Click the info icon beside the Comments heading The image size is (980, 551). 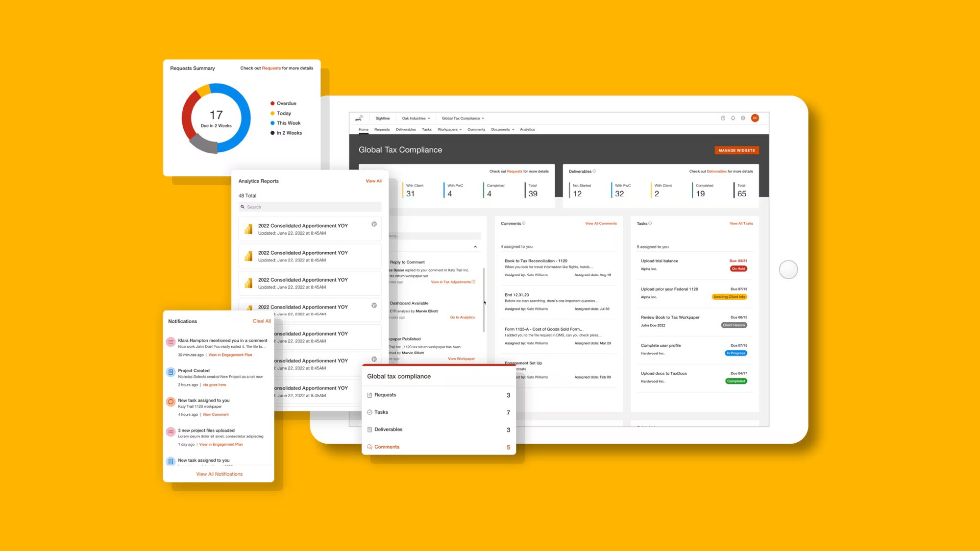pos(524,223)
